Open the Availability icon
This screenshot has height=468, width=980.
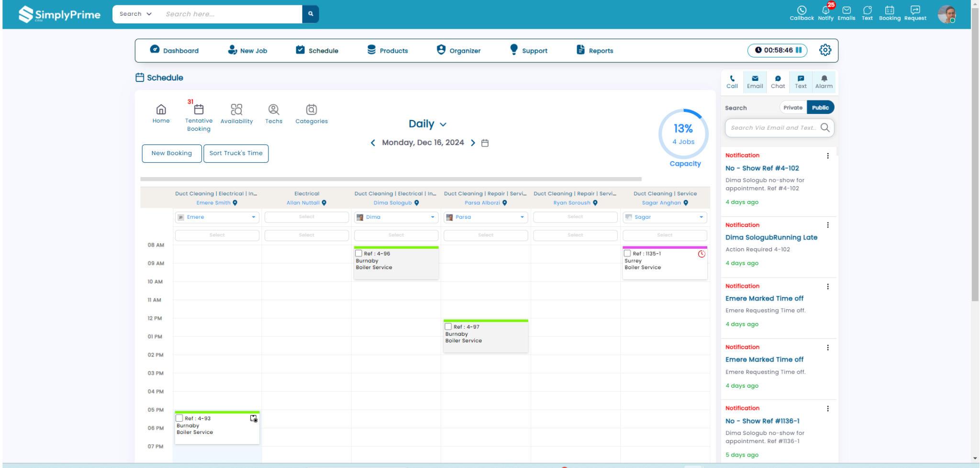click(236, 110)
